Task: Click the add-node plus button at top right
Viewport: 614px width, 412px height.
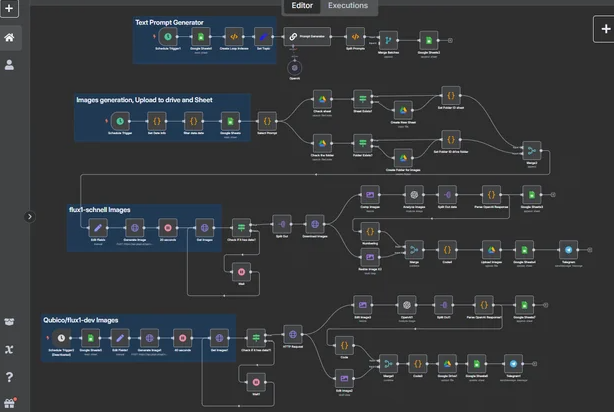Action: pyautogui.click(x=604, y=30)
